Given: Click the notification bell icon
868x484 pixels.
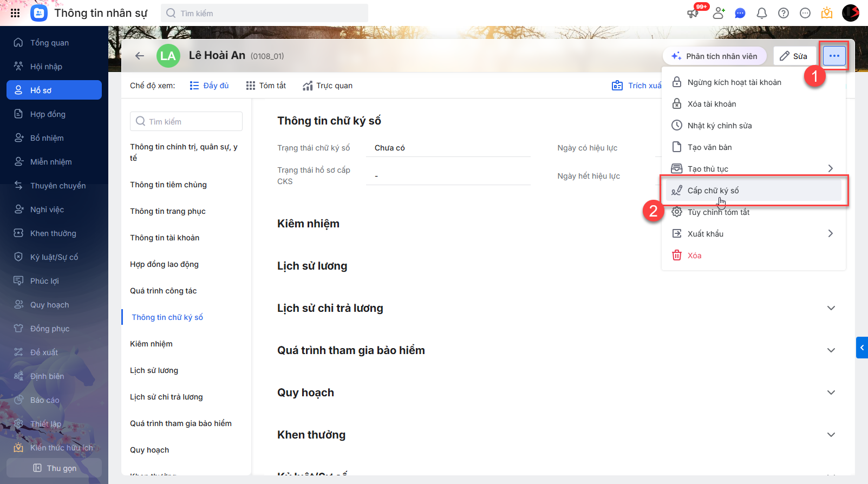Looking at the screenshot, I should pyautogui.click(x=762, y=13).
